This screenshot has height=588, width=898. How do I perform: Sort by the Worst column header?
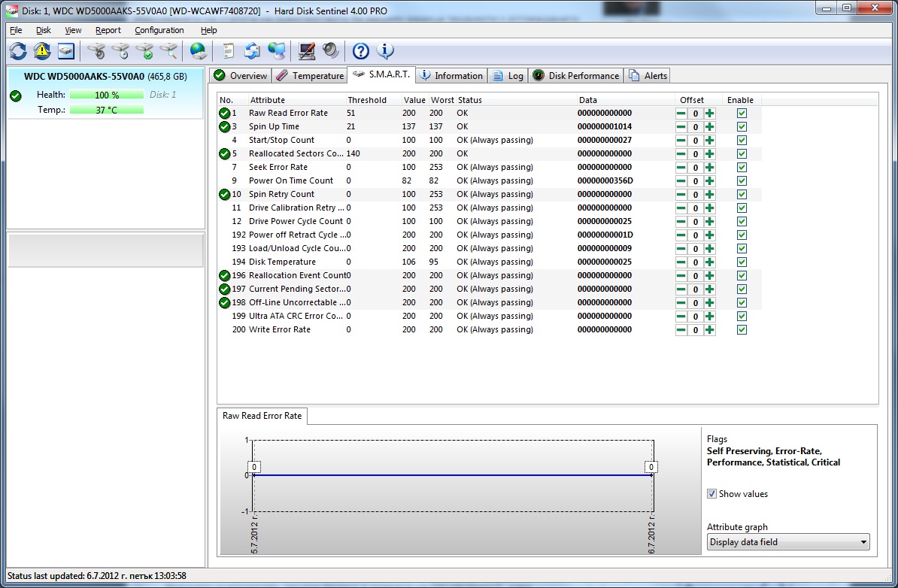[442, 99]
